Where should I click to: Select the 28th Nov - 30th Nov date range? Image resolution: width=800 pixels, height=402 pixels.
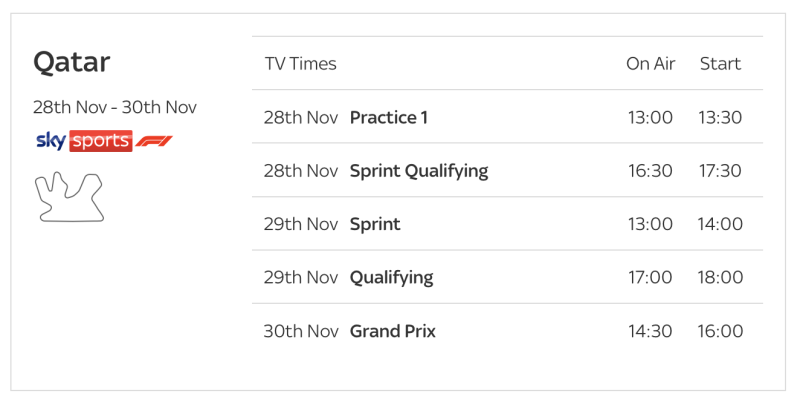coord(114,107)
